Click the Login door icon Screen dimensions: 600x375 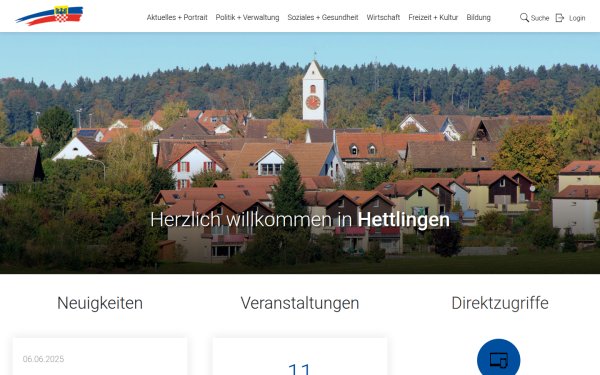point(559,18)
